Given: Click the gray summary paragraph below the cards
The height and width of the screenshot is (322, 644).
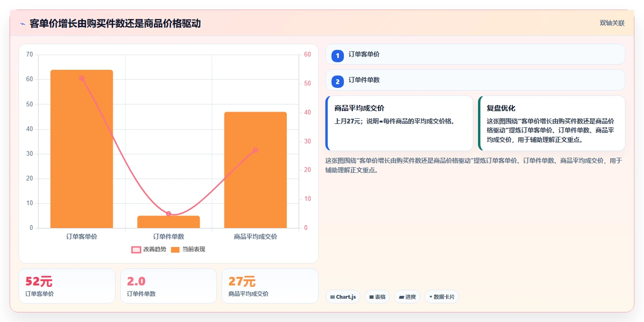Looking at the screenshot, I should 474,165.
